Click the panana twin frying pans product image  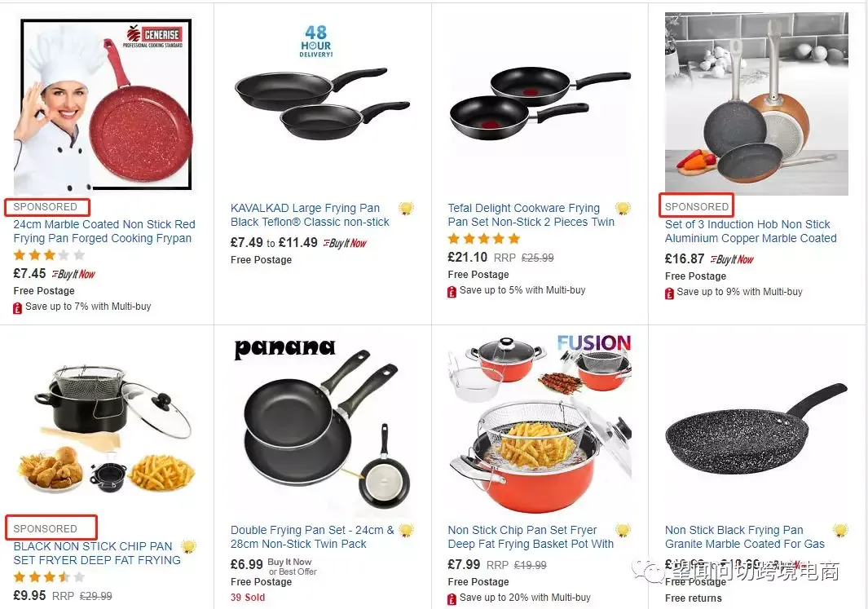pos(321,426)
